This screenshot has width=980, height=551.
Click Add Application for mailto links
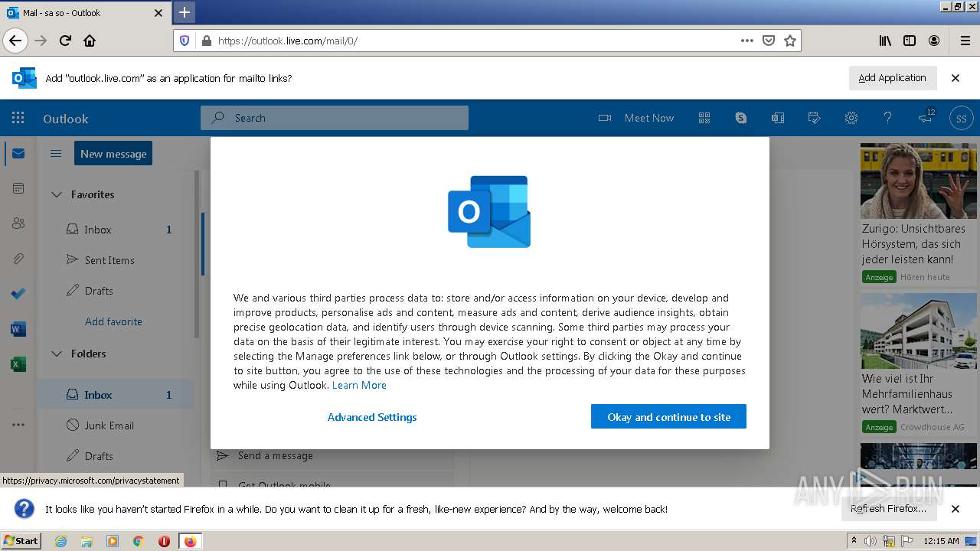pyautogui.click(x=893, y=78)
